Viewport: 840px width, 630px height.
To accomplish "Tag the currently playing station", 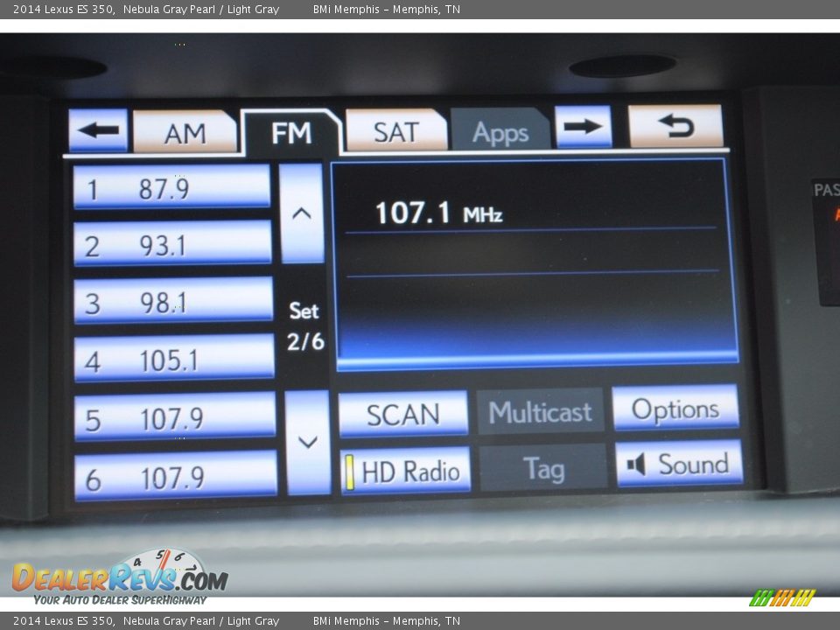I will (x=542, y=470).
